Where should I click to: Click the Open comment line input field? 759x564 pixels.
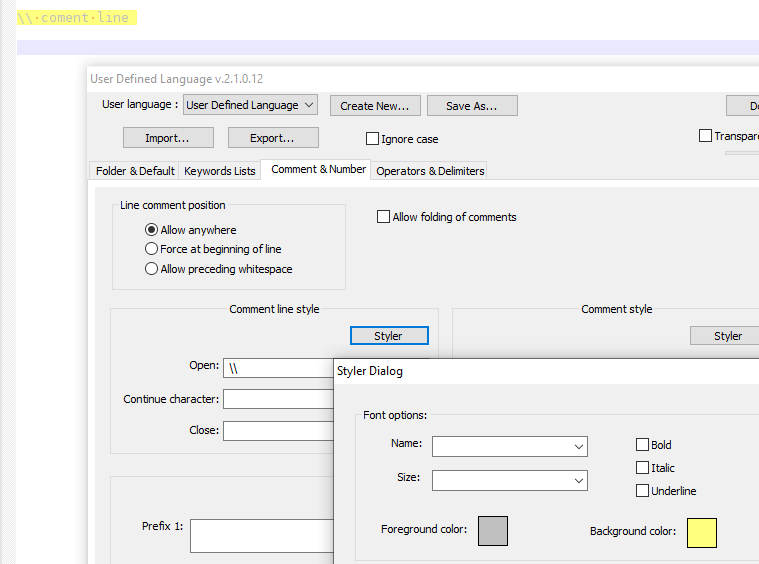(x=278, y=368)
